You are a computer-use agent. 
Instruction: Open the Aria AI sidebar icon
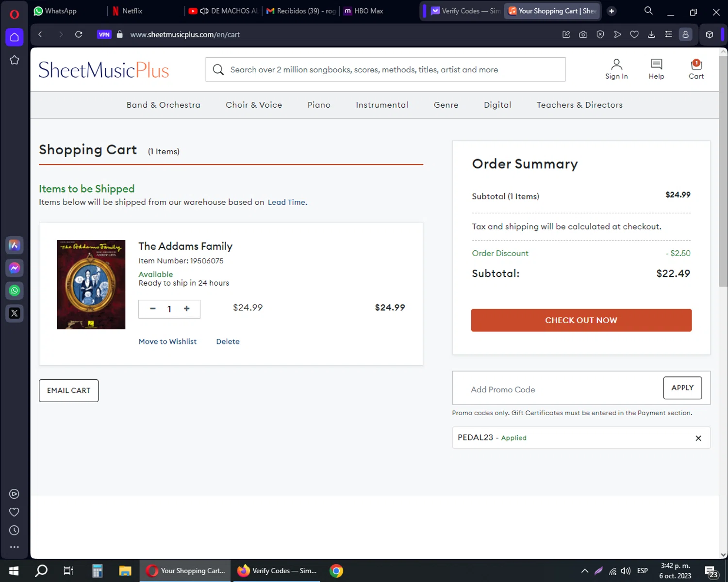15,245
